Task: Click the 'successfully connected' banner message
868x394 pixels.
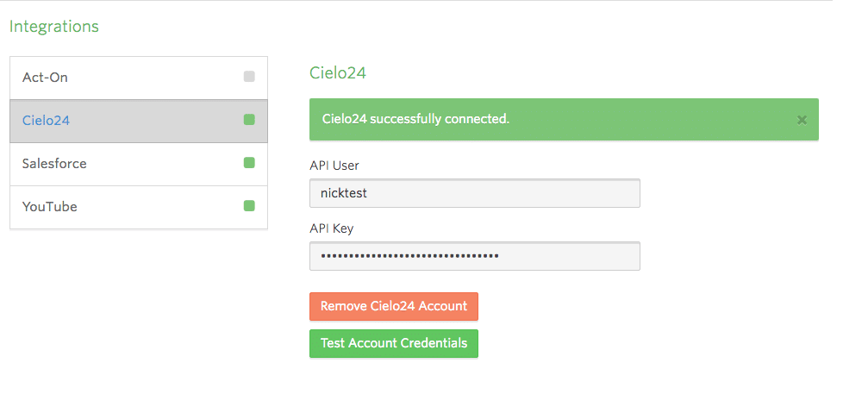Action: (415, 120)
